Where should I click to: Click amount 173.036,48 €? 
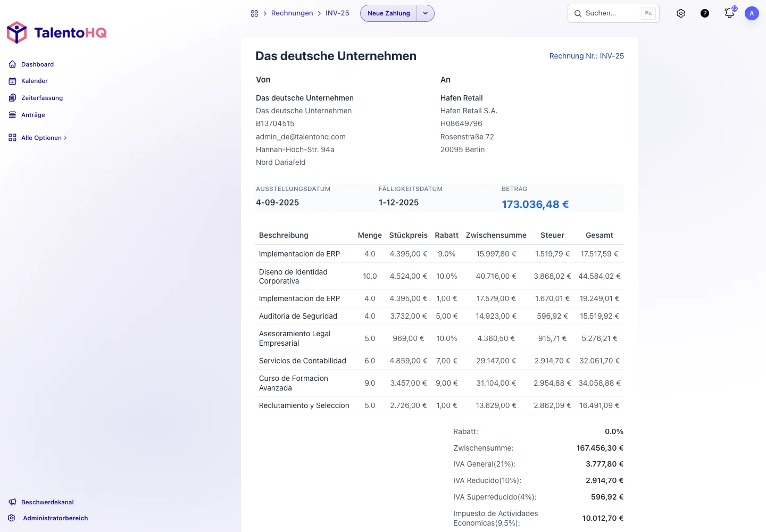[x=535, y=204]
